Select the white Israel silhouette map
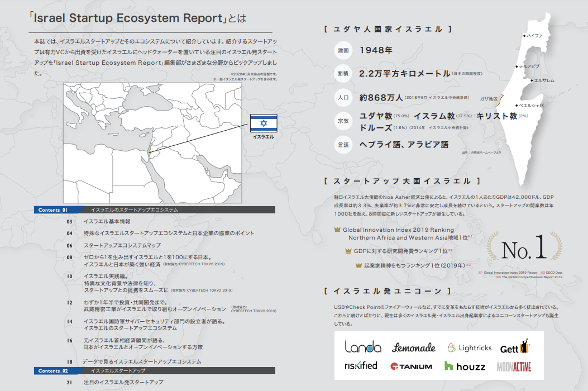The width and height of the screenshot is (588, 391). pyautogui.click(x=524, y=99)
